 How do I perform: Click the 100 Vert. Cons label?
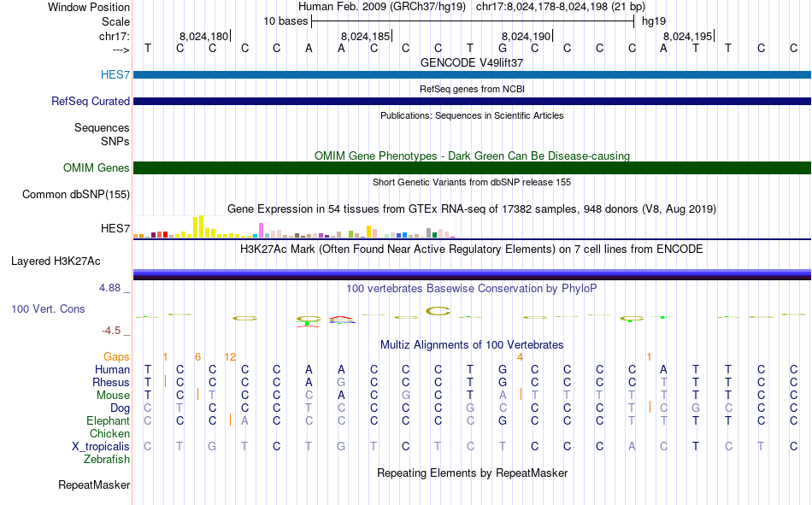click(x=48, y=308)
